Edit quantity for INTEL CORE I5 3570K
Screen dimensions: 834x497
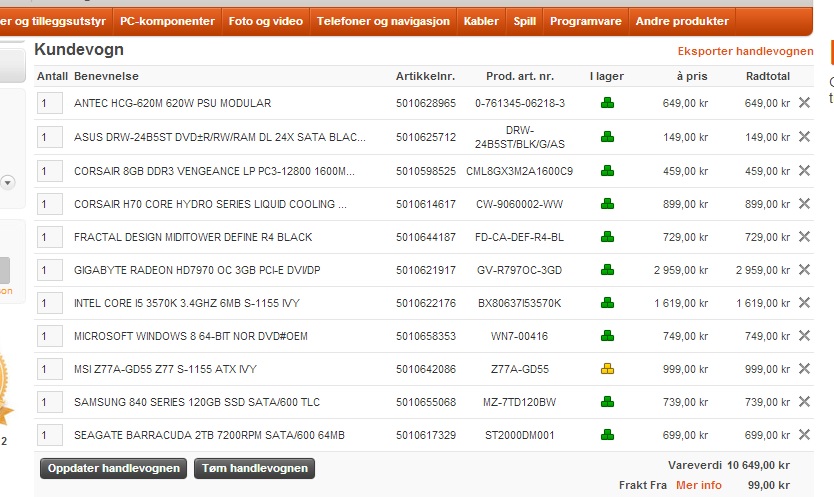pyautogui.click(x=49, y=303)
